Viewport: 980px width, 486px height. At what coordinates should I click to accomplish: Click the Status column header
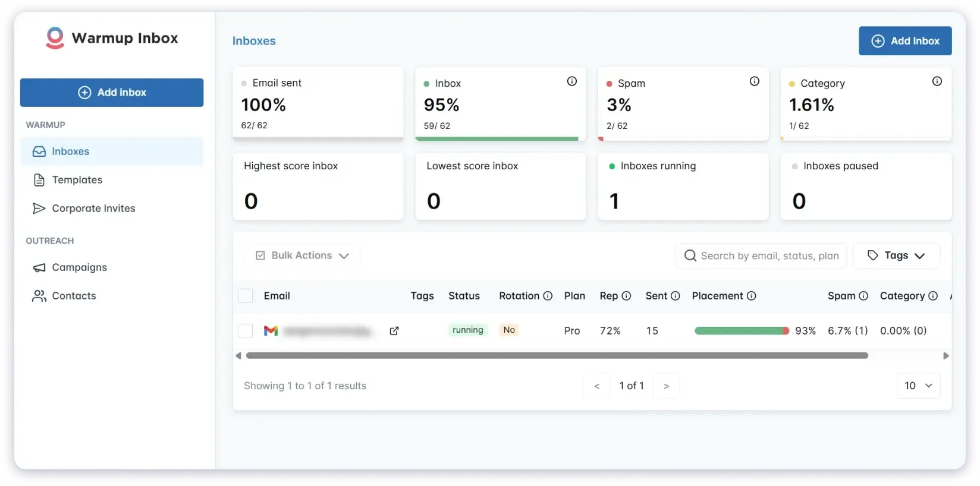tap(464, 296)
